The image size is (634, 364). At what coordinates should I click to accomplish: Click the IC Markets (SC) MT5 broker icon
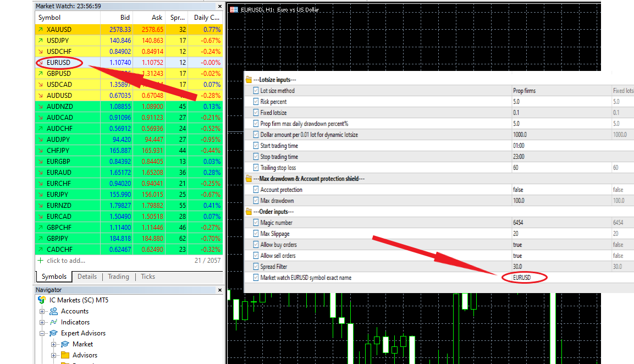[x=42, y=300]
